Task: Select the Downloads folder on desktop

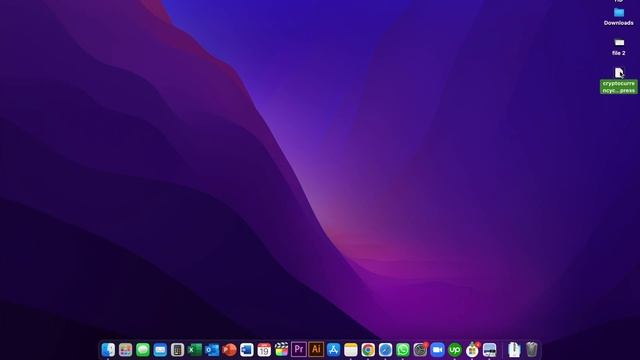Action: 619,13
